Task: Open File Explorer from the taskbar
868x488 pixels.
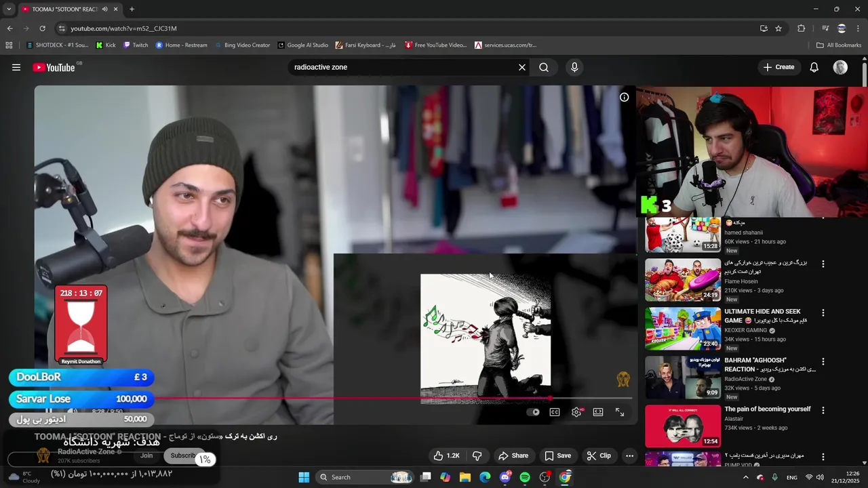Action: (x=465, y=477)
